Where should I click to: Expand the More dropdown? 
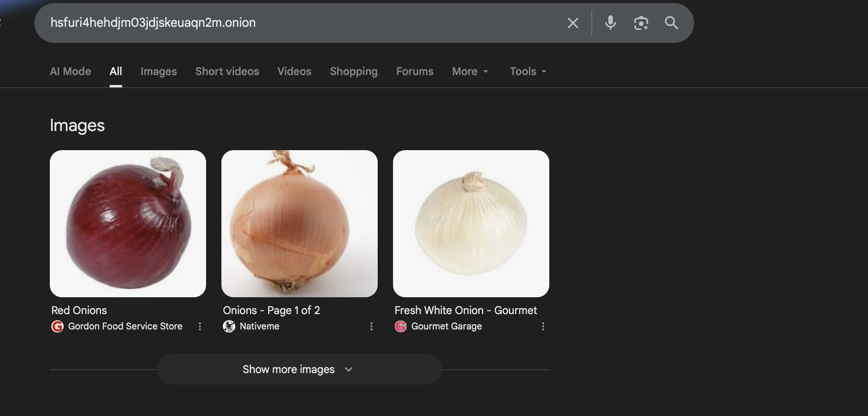click(x=470, y=71)
